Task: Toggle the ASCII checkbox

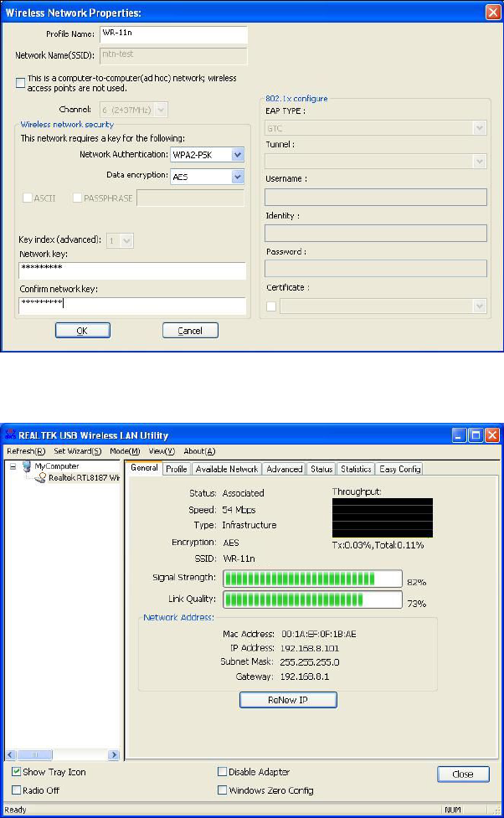Action: (x=27, y=198)
